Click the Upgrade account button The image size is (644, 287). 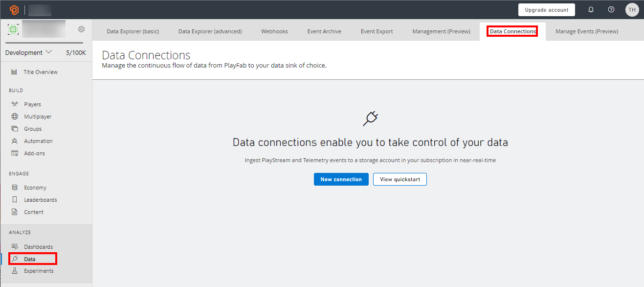click(x=547, y=10)
